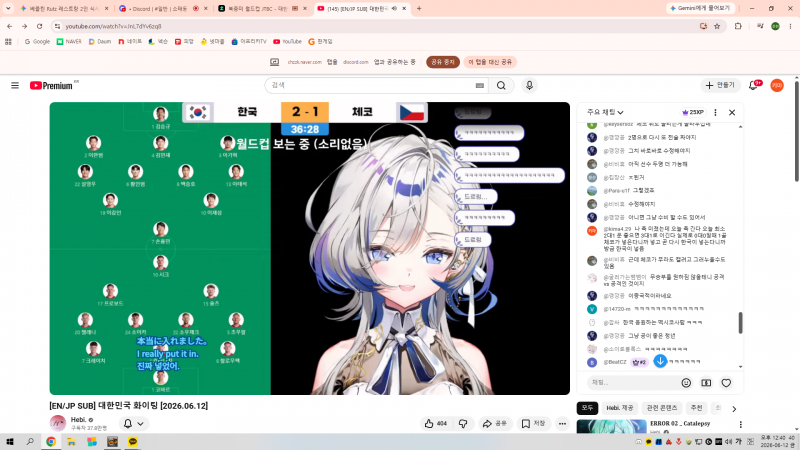Open KakaoTalk from the taskbar
This screenshot has width=800, height=450.
133,442
